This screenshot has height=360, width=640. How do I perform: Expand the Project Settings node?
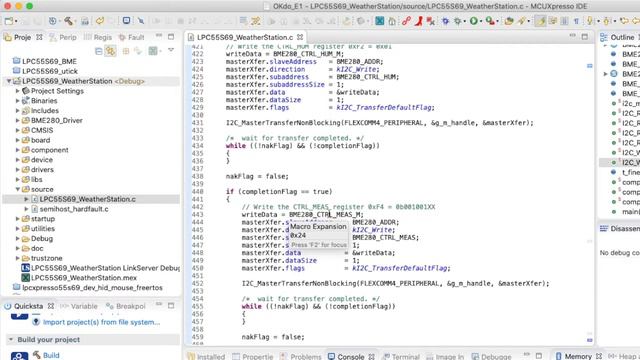coord(18,91)
